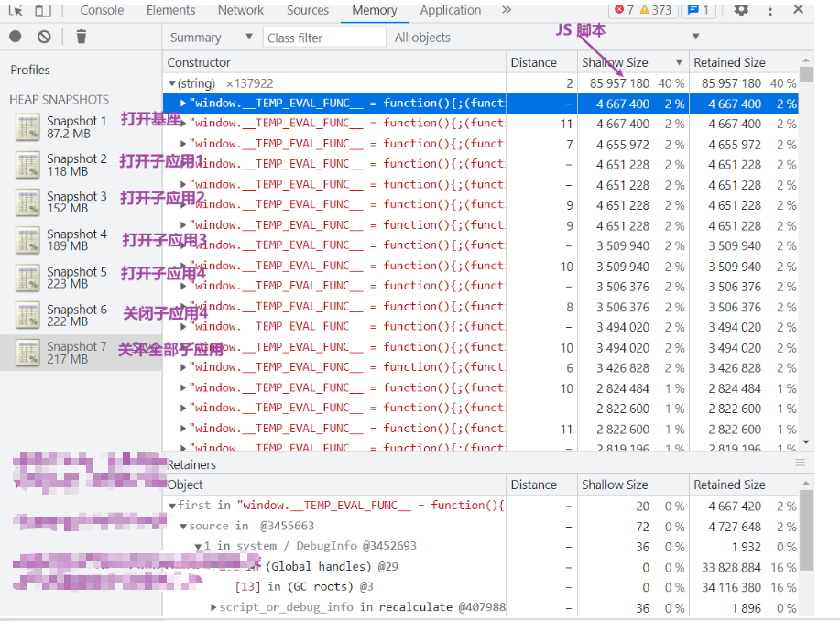Click the Class filter input field
Screen dimensions: 840x621
324,38
